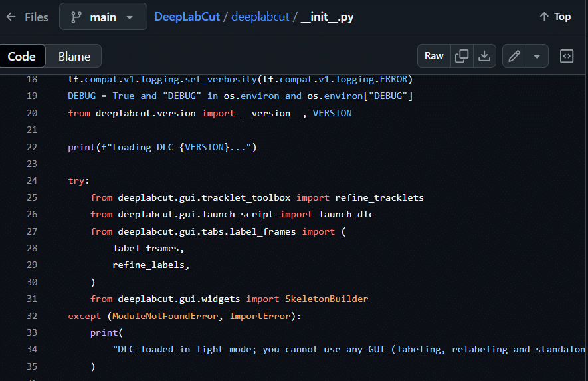Click refine_tracklets on line 25
The height and width of the screenshot is (381, 588).
click(x=379, y=198)
